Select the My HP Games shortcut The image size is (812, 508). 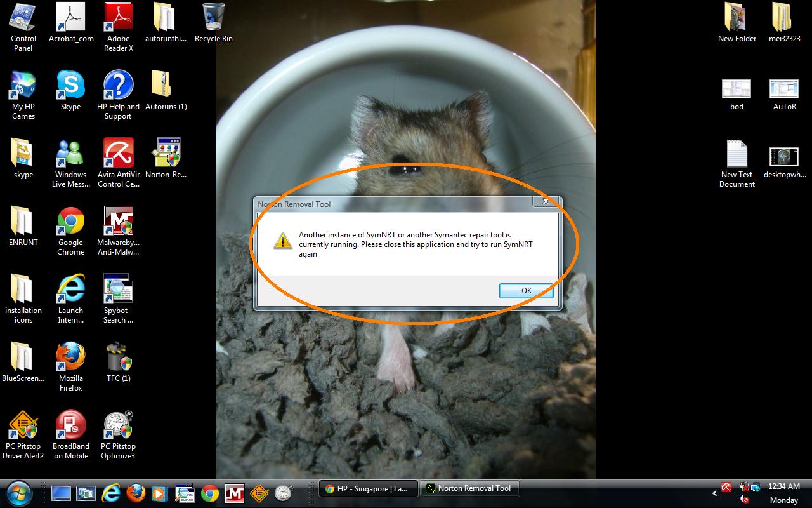click(x=23, y=95)
